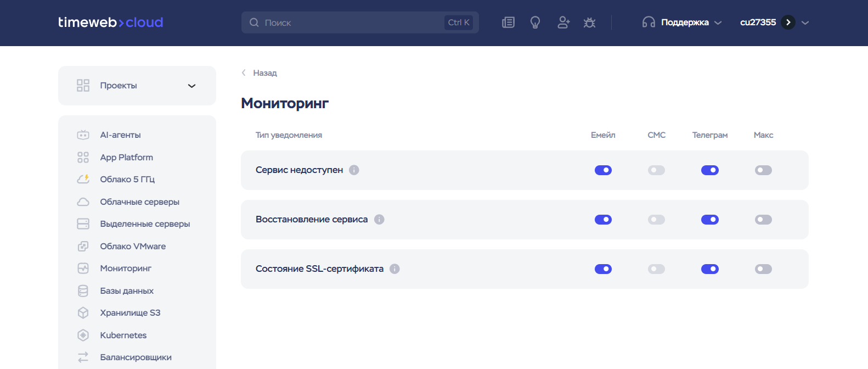Click the Балансировщики label
This screenshot has height=369, width=868.
(136, 357)
